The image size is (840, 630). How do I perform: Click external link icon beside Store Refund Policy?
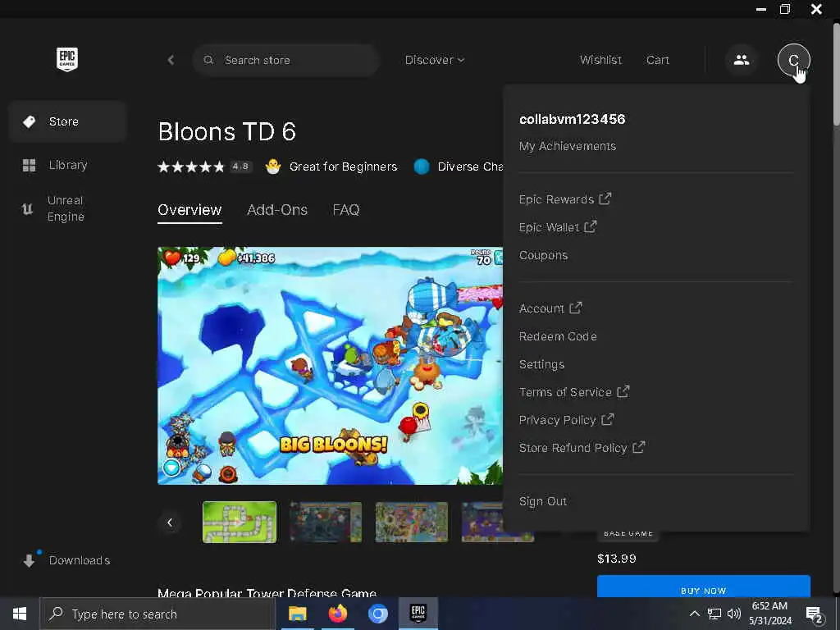click(638, 447)
